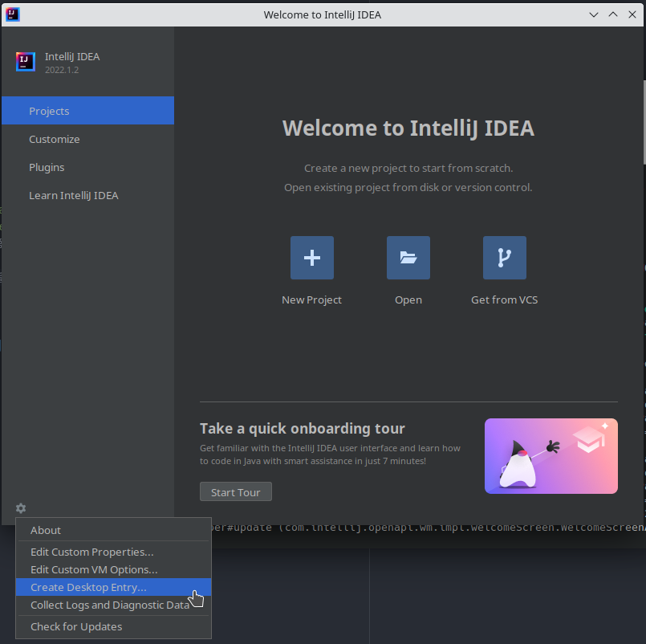Choose Check for Updates menu item
Viewport: 646px width, 644px height.
(x=113, y=626)
